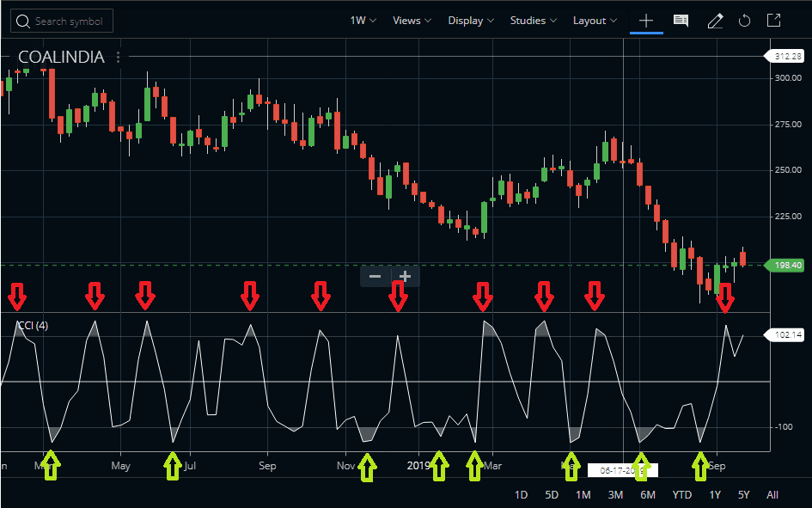The height and width of the screenshot is (508, 812).
Task: Click the 2019 label on time axis
Action: pyautogui.click(x=418, y=466)
